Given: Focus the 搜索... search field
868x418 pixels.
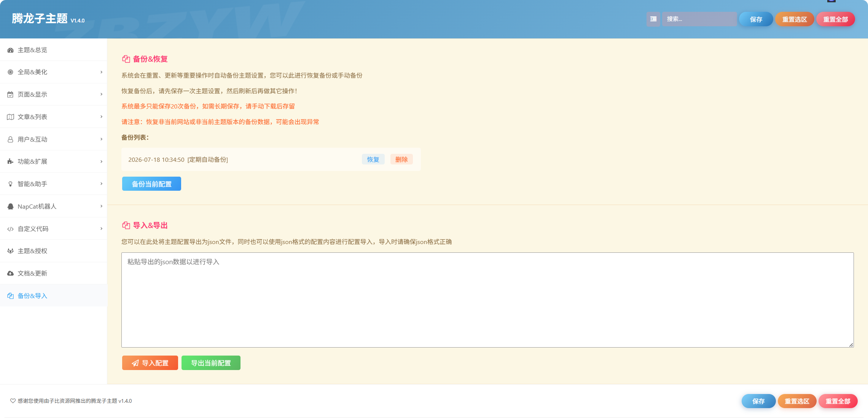Looking at the screenshot, I should pos(699,19).
